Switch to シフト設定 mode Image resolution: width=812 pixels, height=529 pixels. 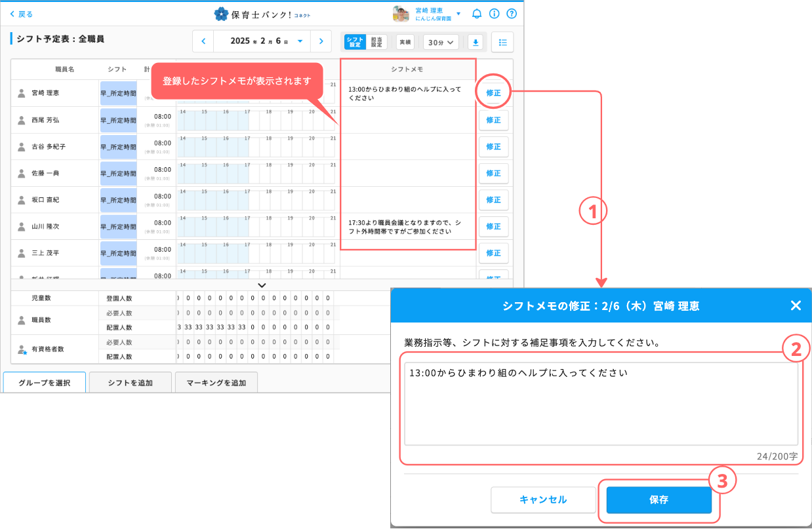[x=355, y=42]
